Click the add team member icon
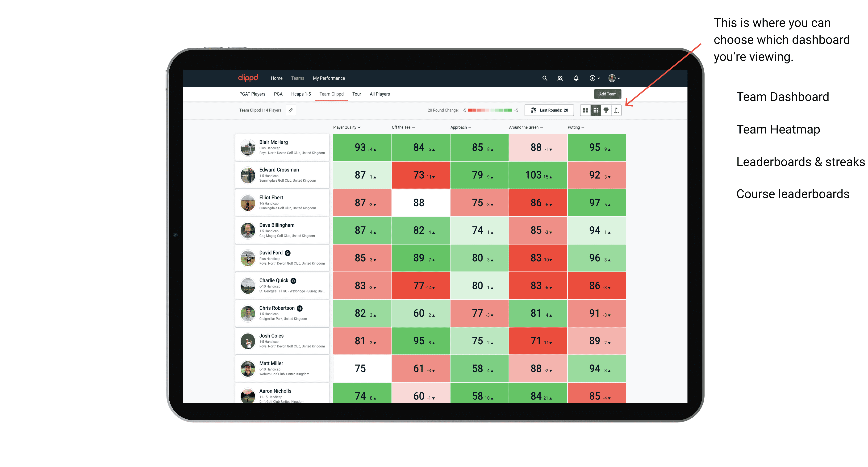 click(x=560, y=78)
